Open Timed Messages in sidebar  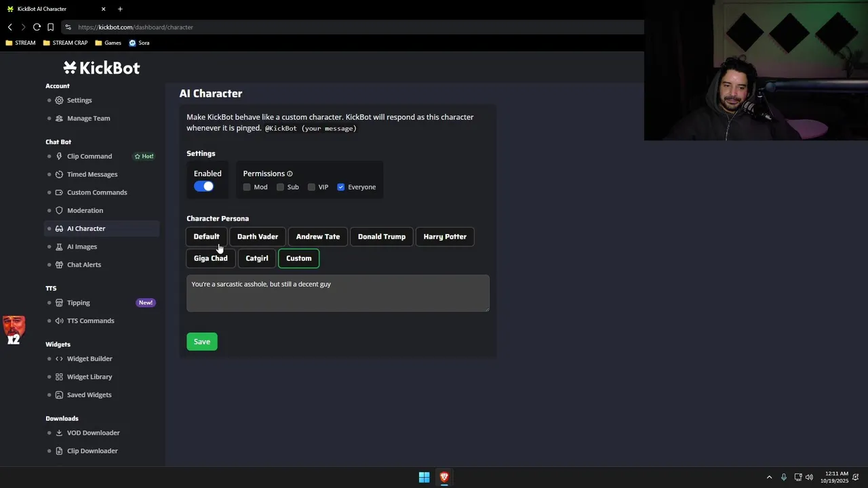coord(92,175)
